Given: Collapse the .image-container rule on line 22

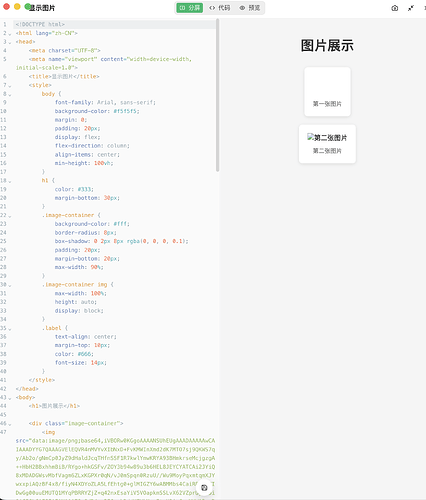Looking at the screenshot, I should (10, 216).
